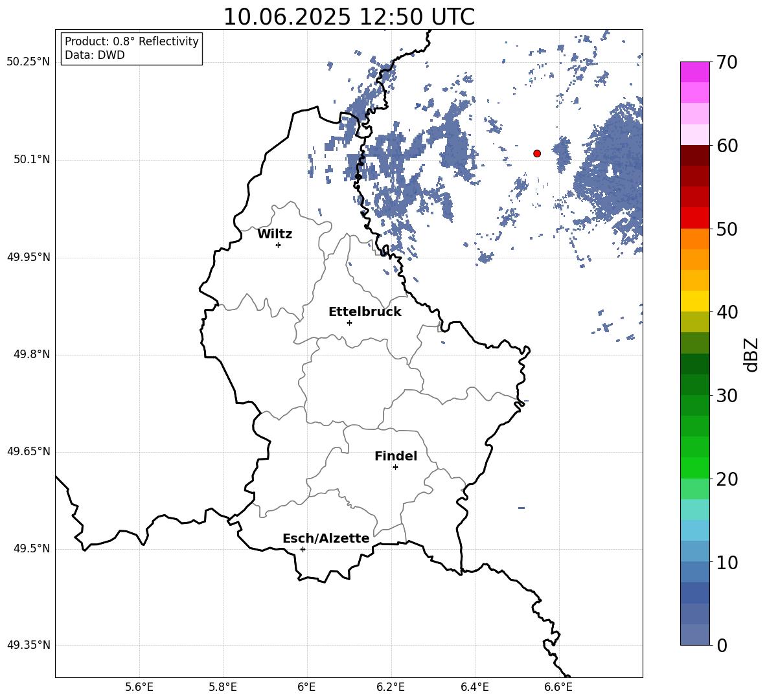Click the 'dBZ' colorbar label
This screenshot has height=700, width=767.
(751, 354)
